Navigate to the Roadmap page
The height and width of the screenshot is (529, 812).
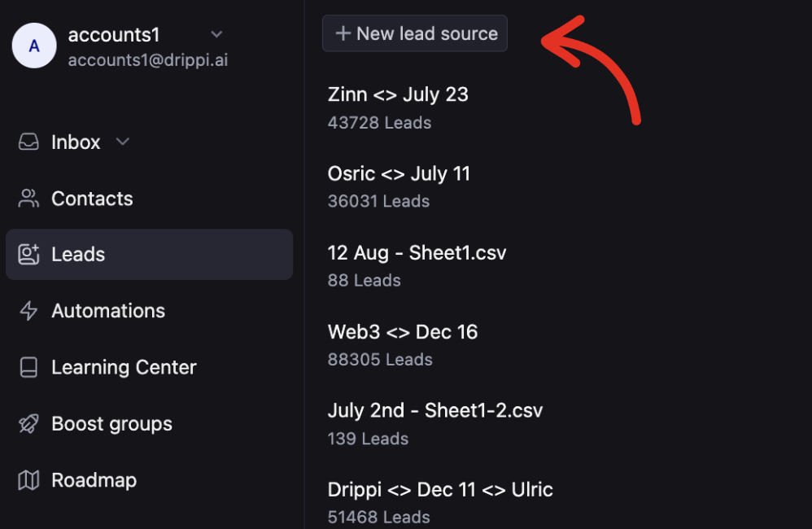[x=94, y=480]
